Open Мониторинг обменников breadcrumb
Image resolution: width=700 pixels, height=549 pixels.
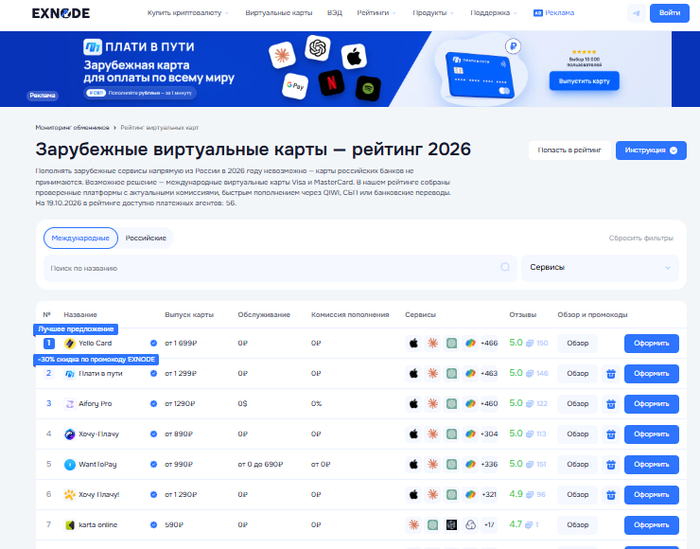point(72,128)
